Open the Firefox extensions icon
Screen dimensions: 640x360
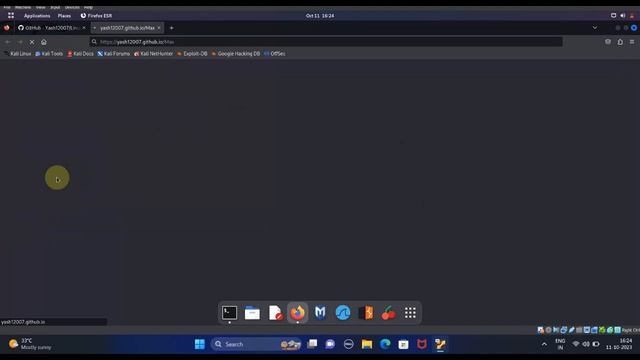pos(620,42)
